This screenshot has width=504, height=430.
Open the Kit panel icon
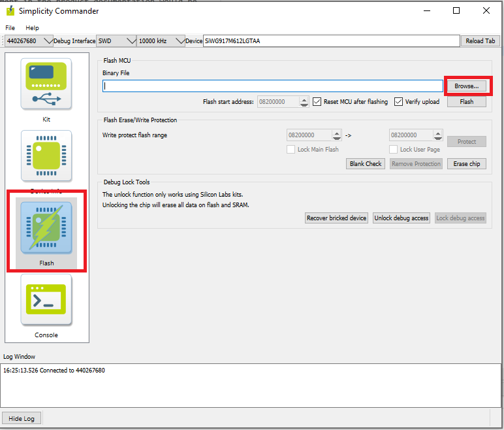(46, 84)
